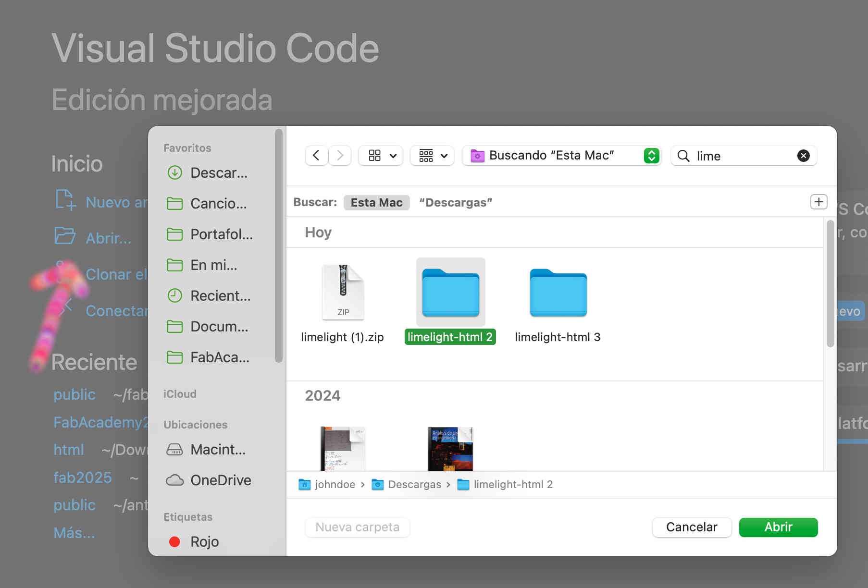
Task: Go forward with the right chevron button
Action: (340, 156)
